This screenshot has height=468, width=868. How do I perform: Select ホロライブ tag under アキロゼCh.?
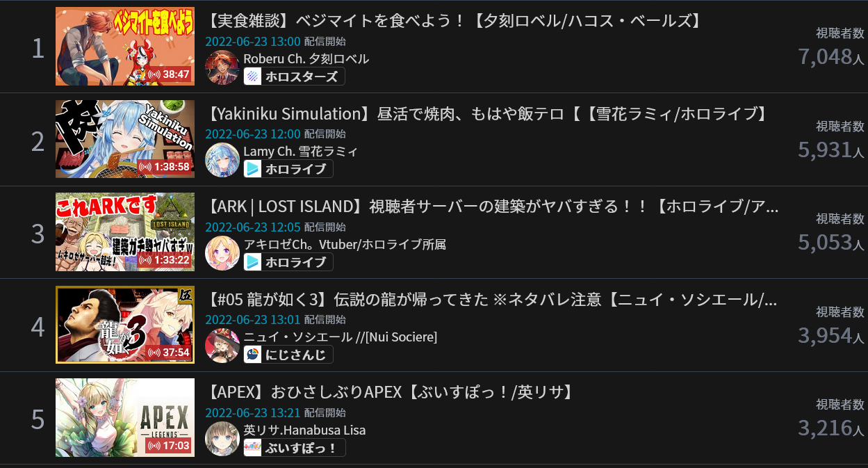point(288,262)
